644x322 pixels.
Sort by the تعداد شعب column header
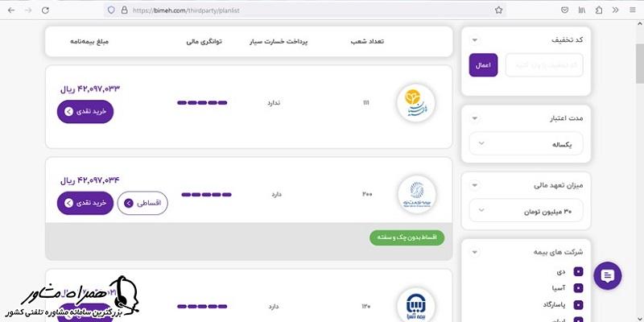tap(367, 40)
